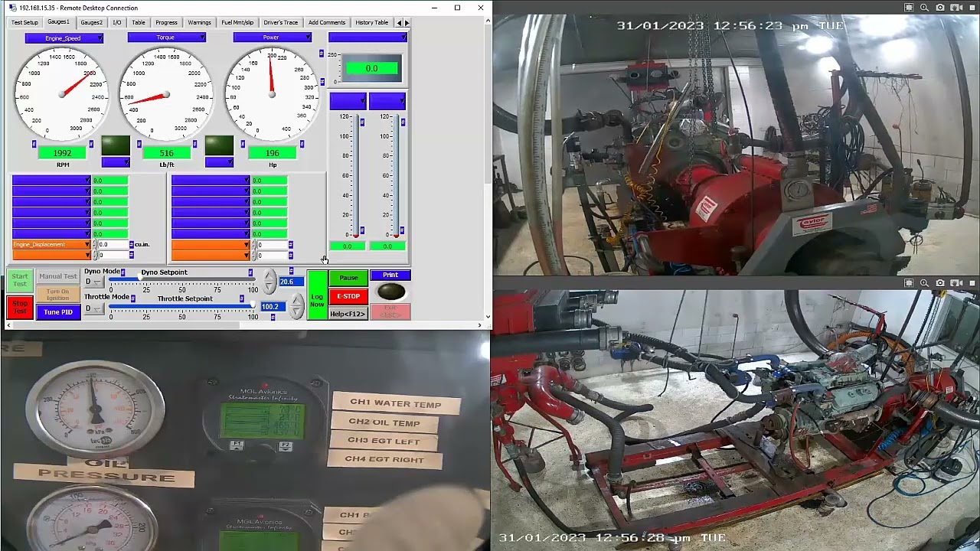Open blank channel dropdown above 0.0 display
The image size is (980, 551).
367,37
